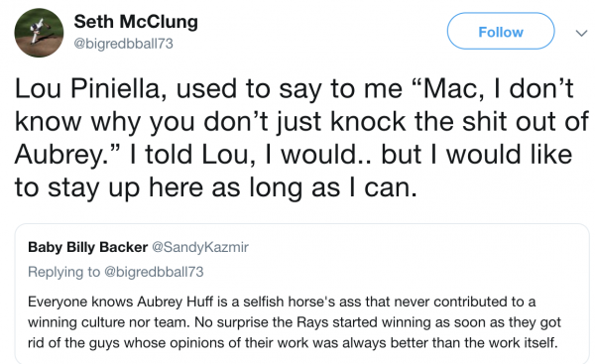595x364 pixels.
Task: Open the tweet options chevron menu
Action: click(x=581, y=33)
